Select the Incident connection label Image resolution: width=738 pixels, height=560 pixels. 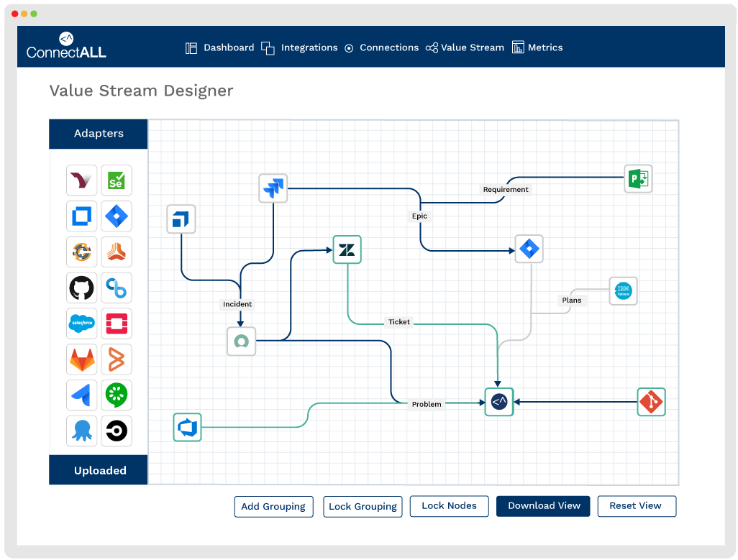coord(237,304)
